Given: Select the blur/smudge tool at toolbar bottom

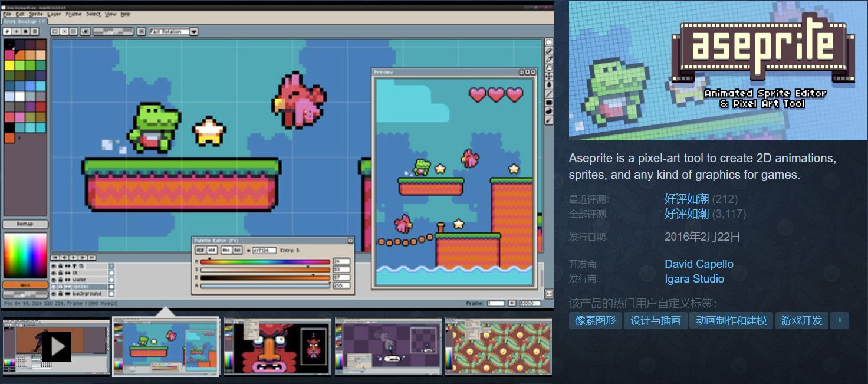Looking at the screenshot, I should tap(549, 120).
